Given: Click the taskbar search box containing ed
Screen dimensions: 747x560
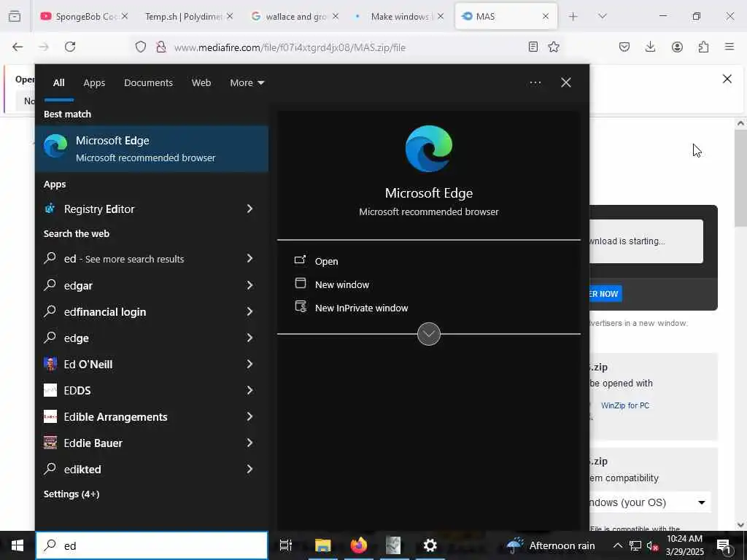Looking at the screenshot, I should [152, 545].
